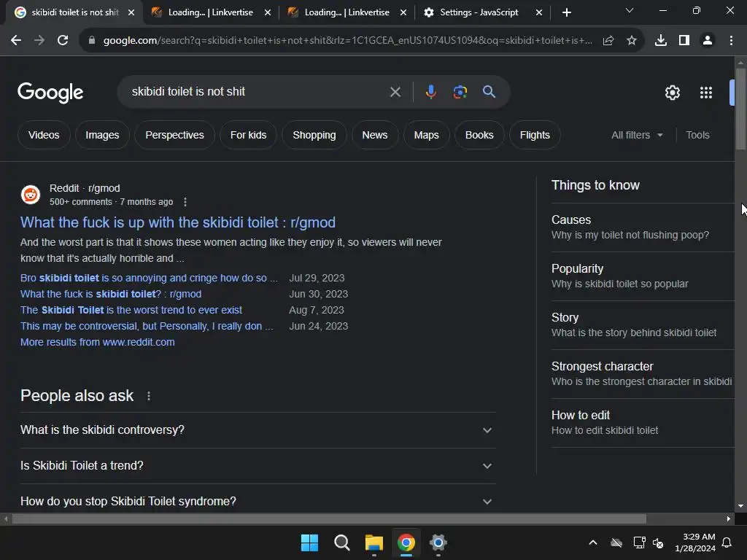The width and height of the screenshot is (747, 560).
Task: Open the Strongest character topic
Action: click(x=643, y=374)
